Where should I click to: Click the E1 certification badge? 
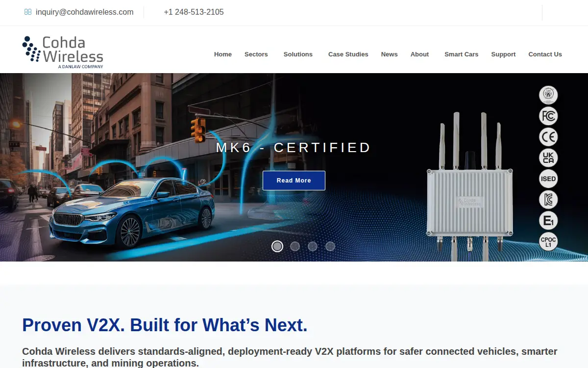[x=548, y=221]
